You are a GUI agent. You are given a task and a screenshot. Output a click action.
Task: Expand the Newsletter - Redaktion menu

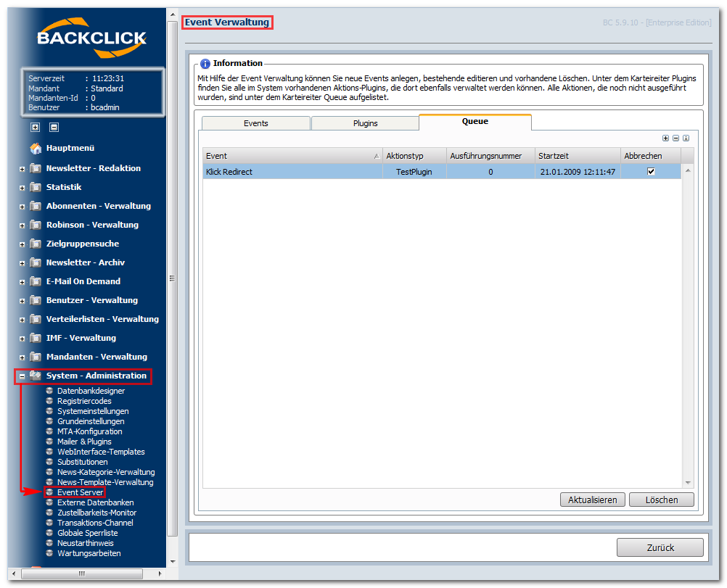22,169
